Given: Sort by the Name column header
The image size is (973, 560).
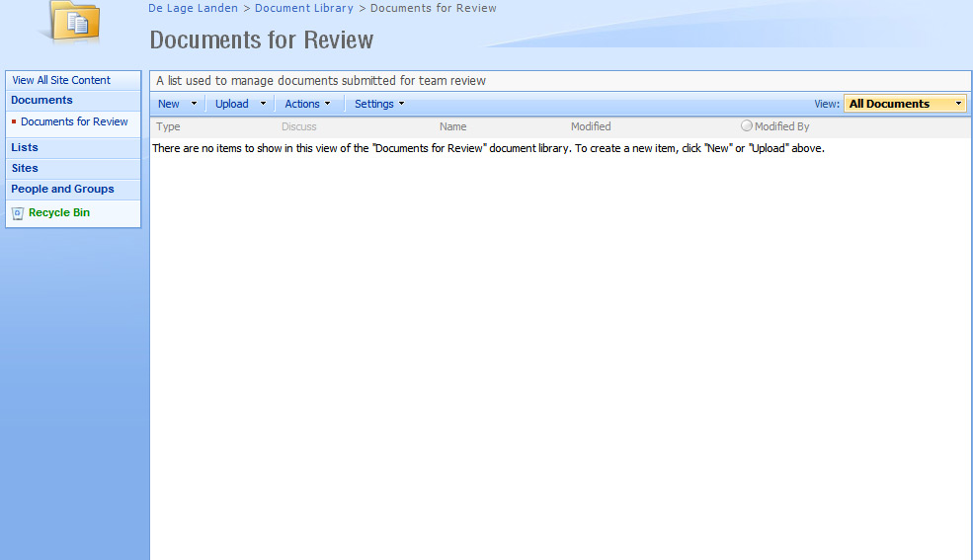Looking at the screenshot, I should pyautogui.click(x=453, y=126).
